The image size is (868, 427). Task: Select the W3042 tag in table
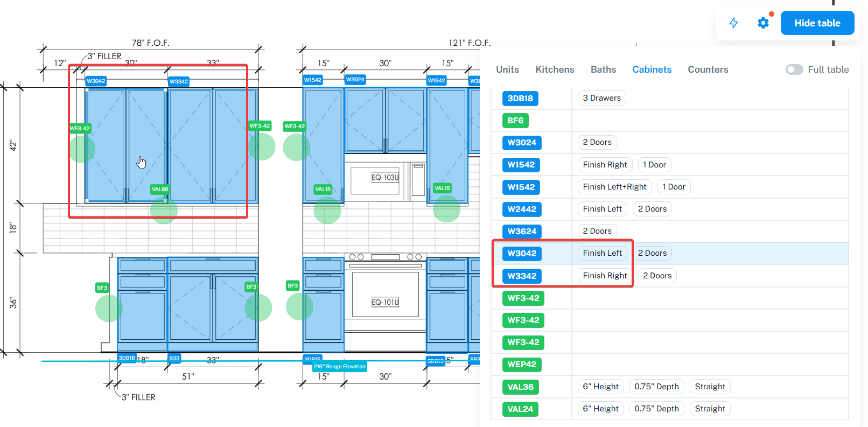(522, 254)
